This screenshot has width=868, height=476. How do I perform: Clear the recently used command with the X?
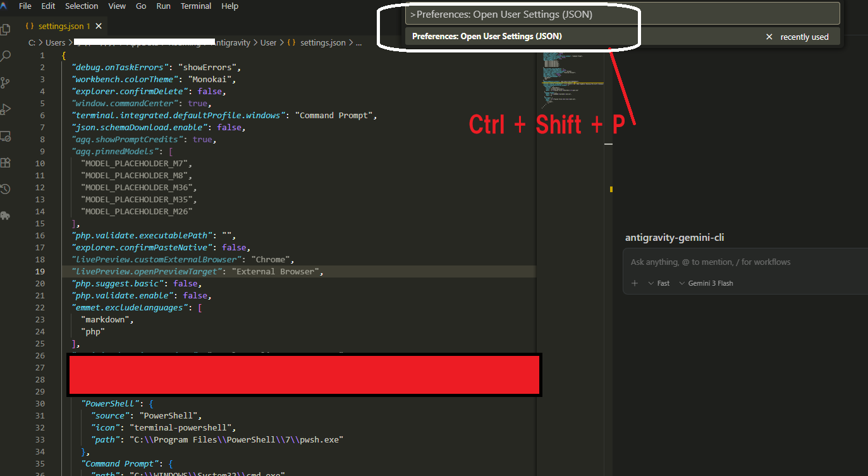769,36
